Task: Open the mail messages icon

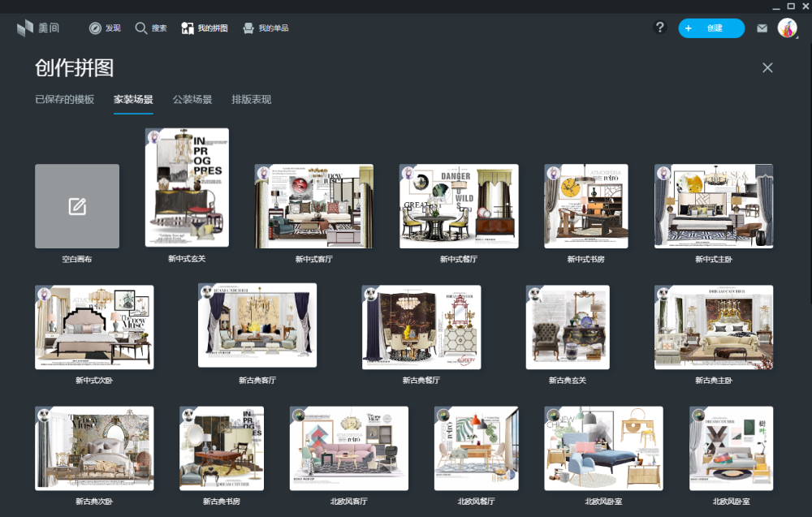Action: [x=762, y=28]
